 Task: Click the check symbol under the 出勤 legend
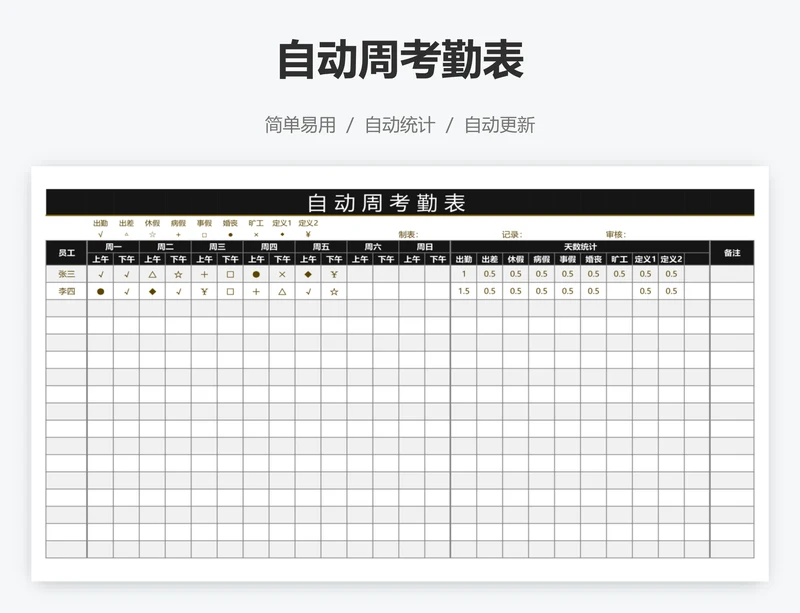point(101,235)
